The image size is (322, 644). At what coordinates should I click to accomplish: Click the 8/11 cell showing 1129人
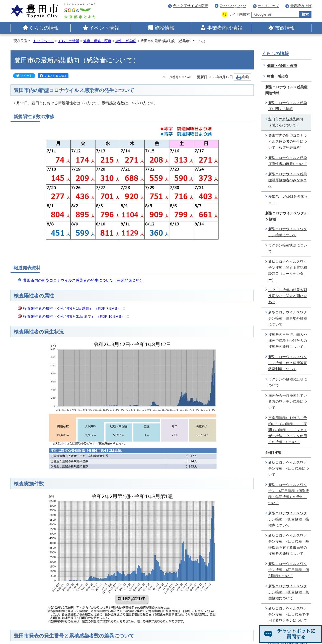[132, 230]
